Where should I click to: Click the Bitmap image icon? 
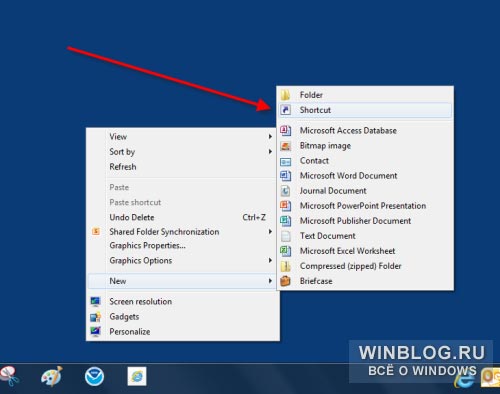point(285,146)
